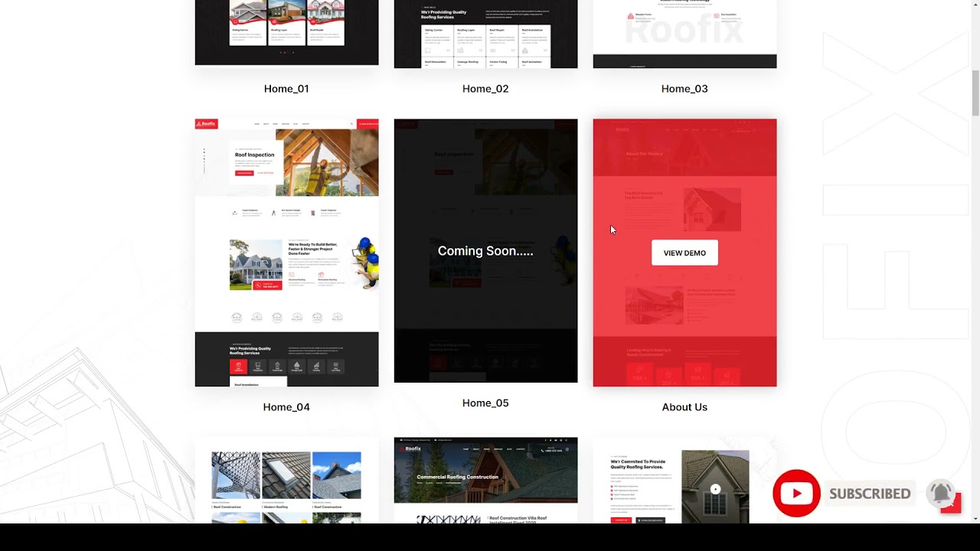Select the Home_02 preview thumbnail
The height and width of the screenshot is (551, 980).
click(485, 34)
